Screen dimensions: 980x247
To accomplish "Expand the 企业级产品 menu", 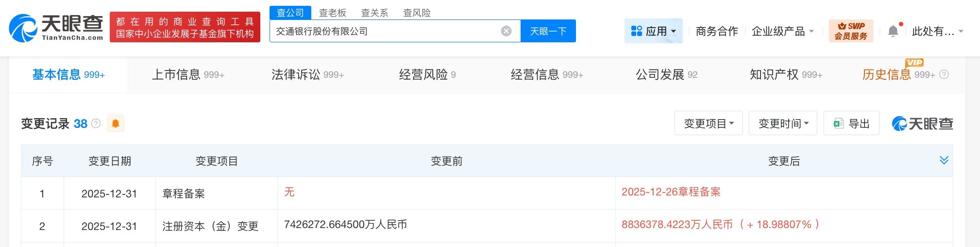I will [x=782, y=32].
